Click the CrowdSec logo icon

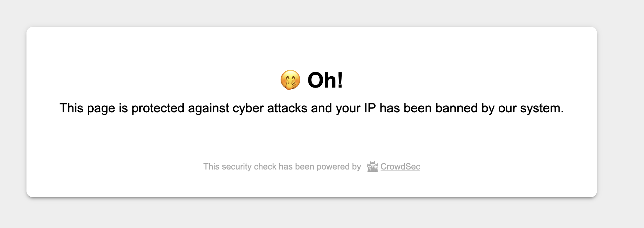[x=372, y=167]
